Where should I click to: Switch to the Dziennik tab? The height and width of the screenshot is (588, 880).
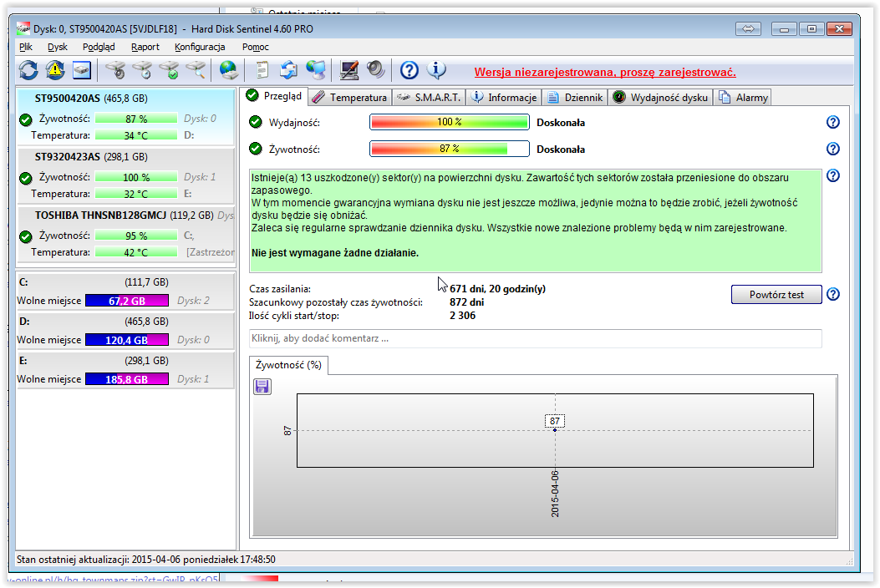coord(575,98)
